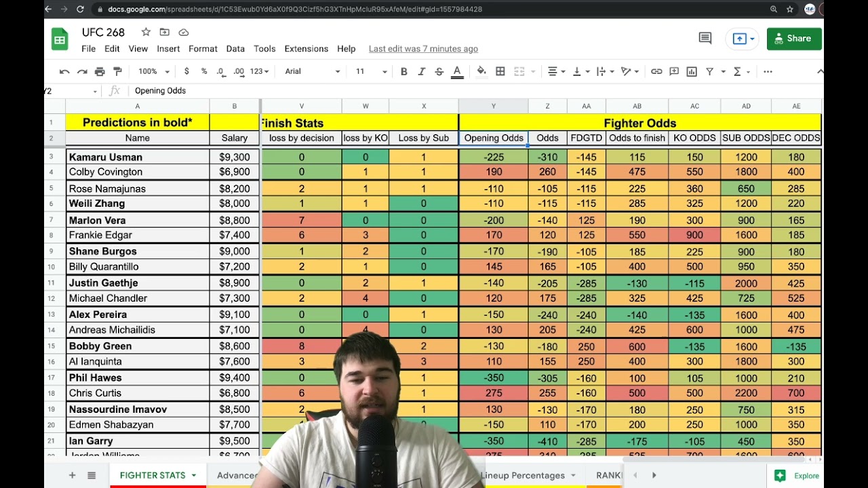Open the File menu
The height and width of the screenshot is (488, 868).
tap(89, 49)
